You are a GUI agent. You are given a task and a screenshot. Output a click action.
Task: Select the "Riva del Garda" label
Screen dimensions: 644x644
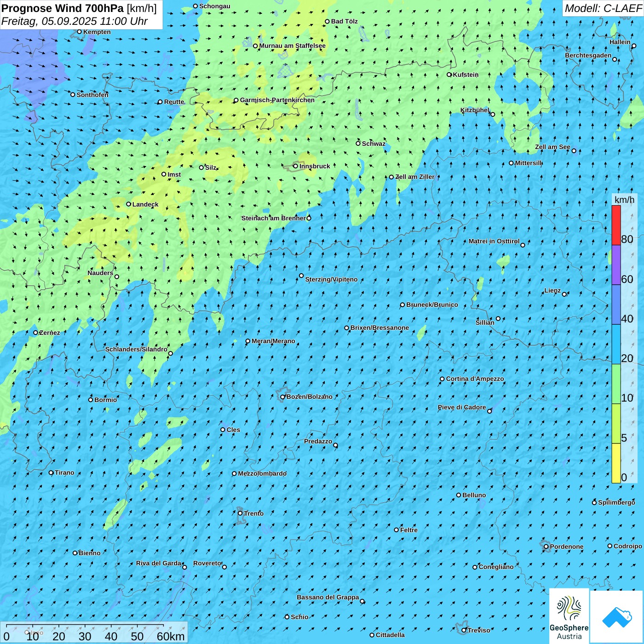[159, 563]
